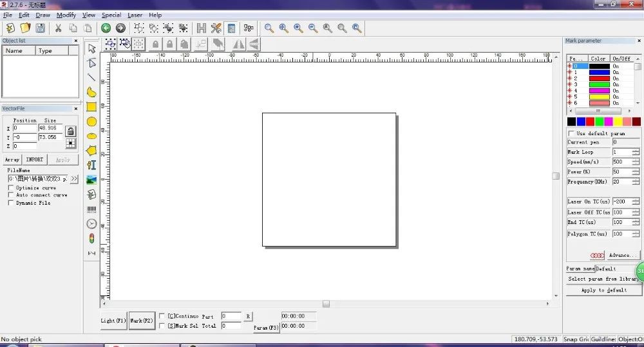
Task: Choose the Line drawing tool
Action: click(91, 77)
